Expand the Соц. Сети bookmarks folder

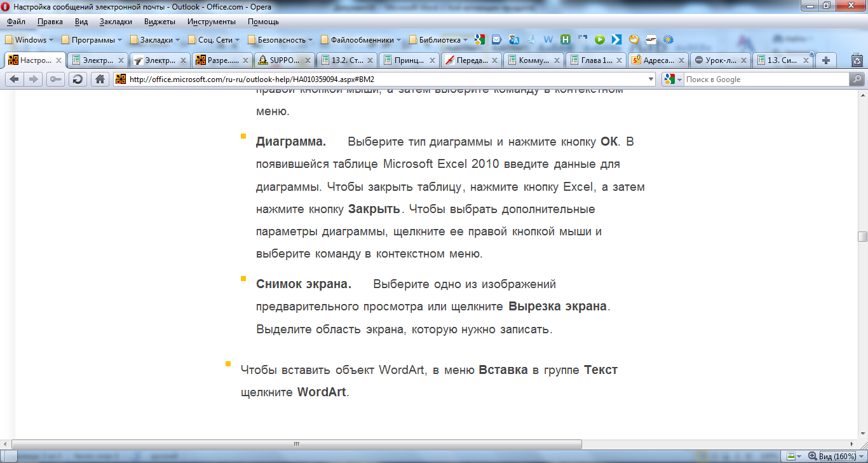[214, 39]
